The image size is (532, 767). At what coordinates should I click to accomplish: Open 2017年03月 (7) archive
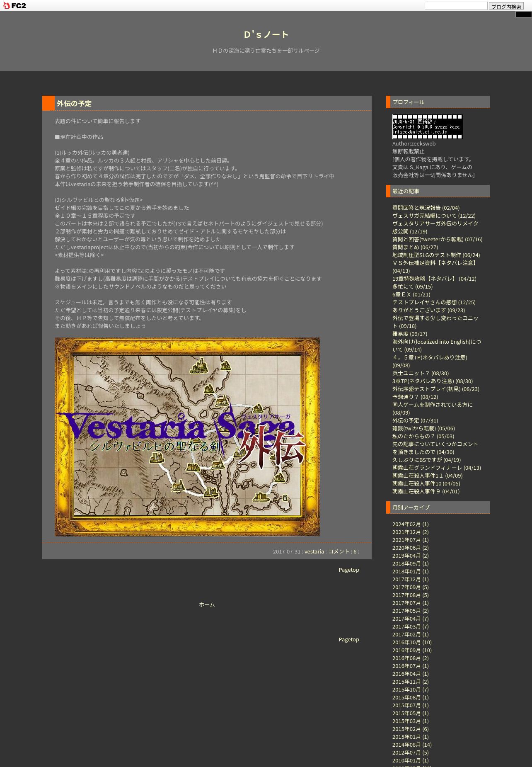411,626
